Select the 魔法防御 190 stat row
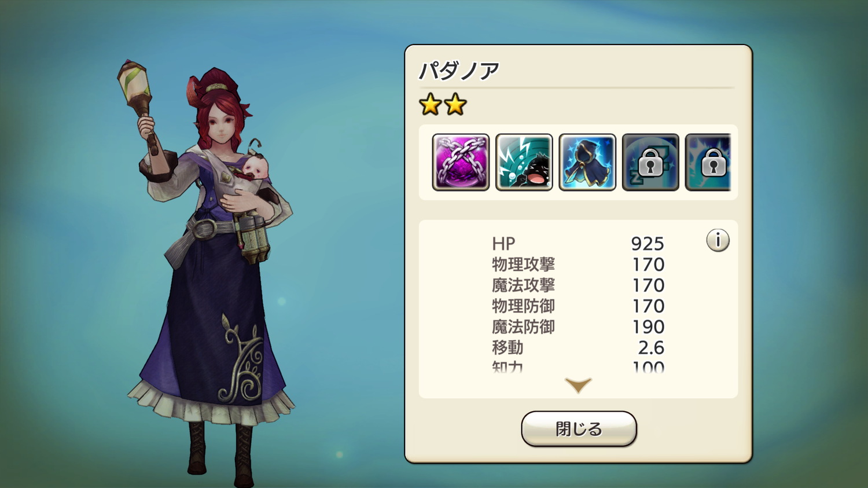 [578, 327]
